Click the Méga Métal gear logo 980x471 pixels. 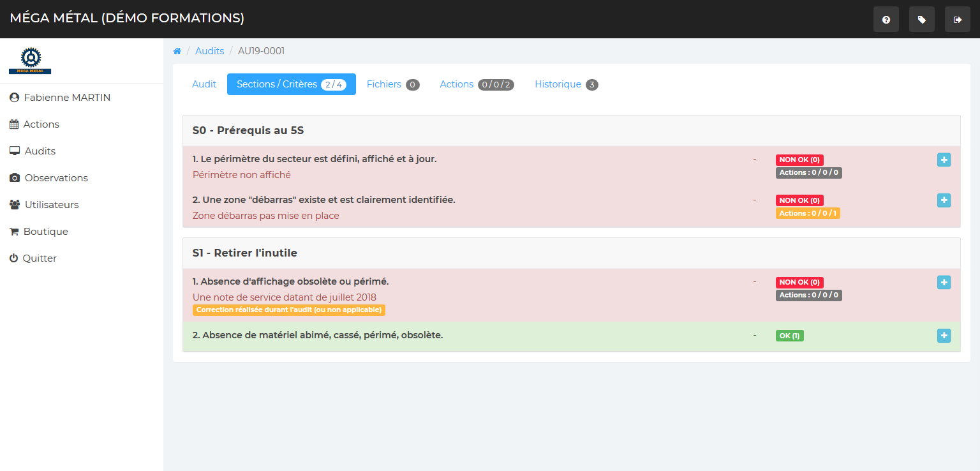point(30,61)
